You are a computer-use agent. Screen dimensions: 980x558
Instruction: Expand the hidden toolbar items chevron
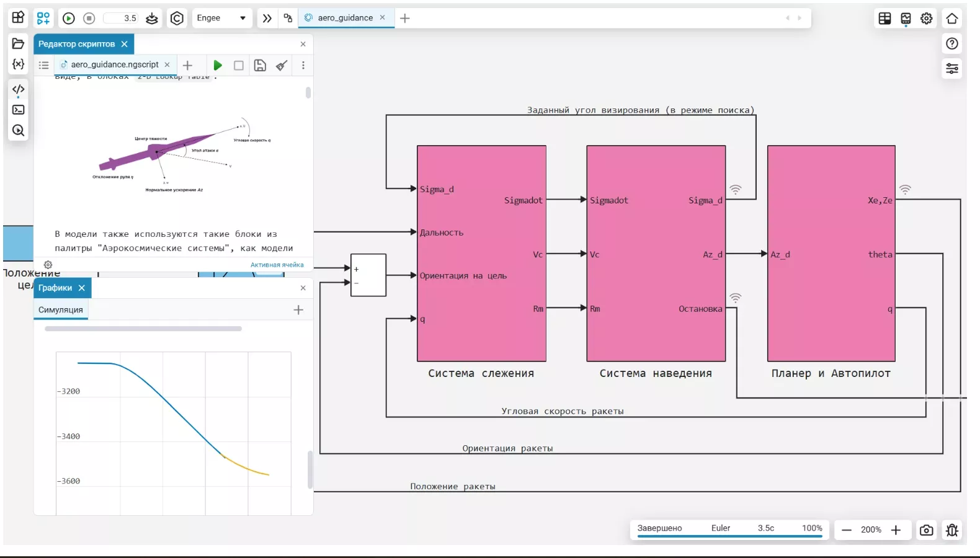[267, 19]
